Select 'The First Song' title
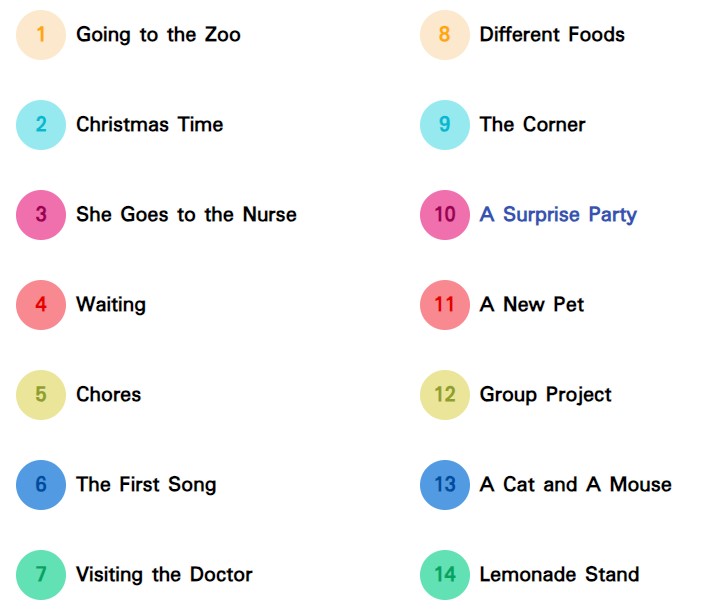Screen dimensions: 727x613 146,485
